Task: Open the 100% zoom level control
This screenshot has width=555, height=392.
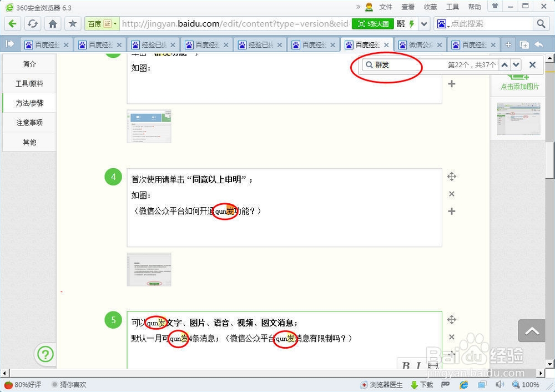Action: 526,385
